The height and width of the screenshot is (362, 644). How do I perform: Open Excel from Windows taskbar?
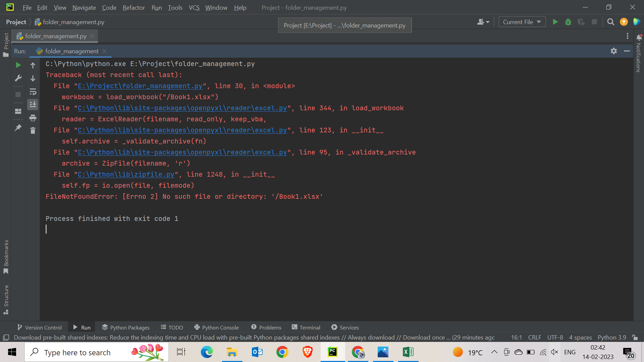408,352
